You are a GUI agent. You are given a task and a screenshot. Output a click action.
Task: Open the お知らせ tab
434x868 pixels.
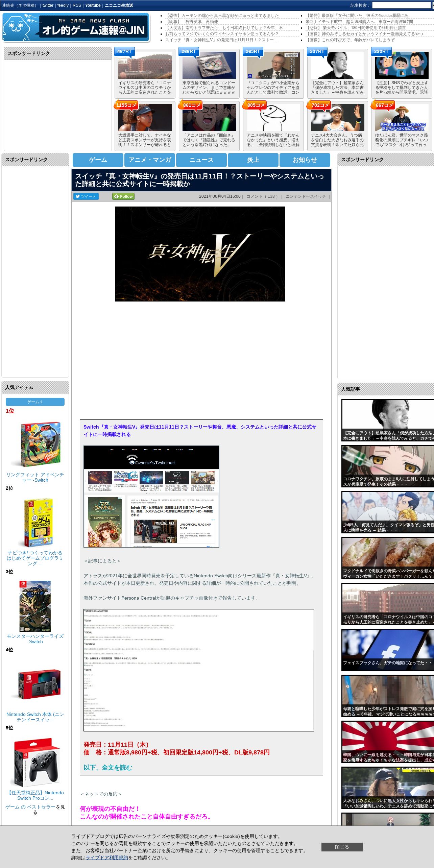pyautogui.click(x=305, y=160)
